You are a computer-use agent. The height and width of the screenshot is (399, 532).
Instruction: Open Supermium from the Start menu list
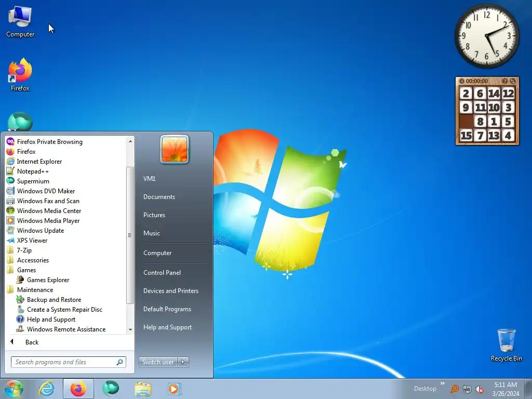pyautogui.click(x=66, y=181)
